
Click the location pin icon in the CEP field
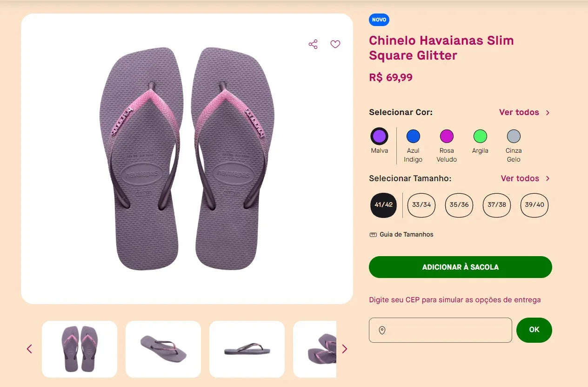[381, 330]
